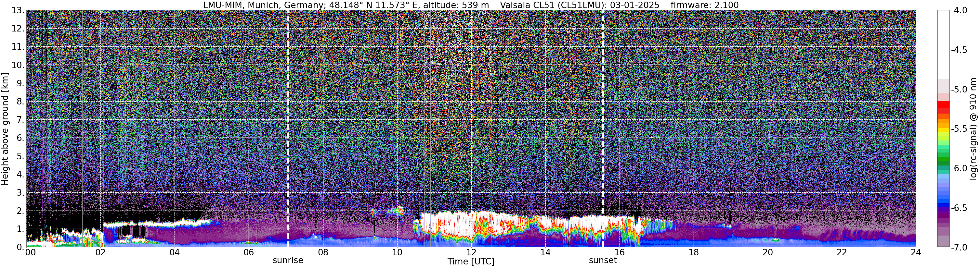Click the time axis tick label '24'
This screenshot has width=980, height=268.
click(x=916, y=252)
